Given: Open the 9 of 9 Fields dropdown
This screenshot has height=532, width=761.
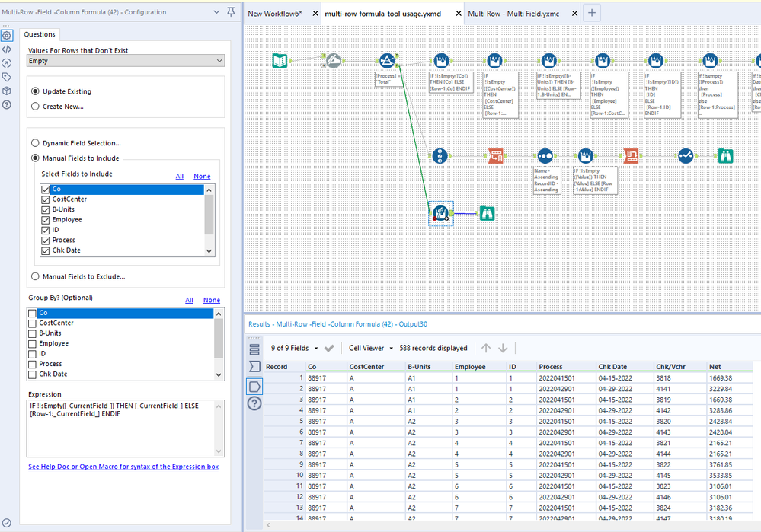Looking at the screenshot, I should (316, 349).
